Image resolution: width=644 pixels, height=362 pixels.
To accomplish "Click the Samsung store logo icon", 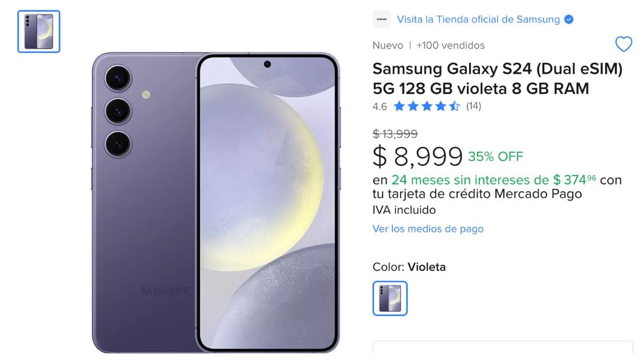I will pos(382,20).
